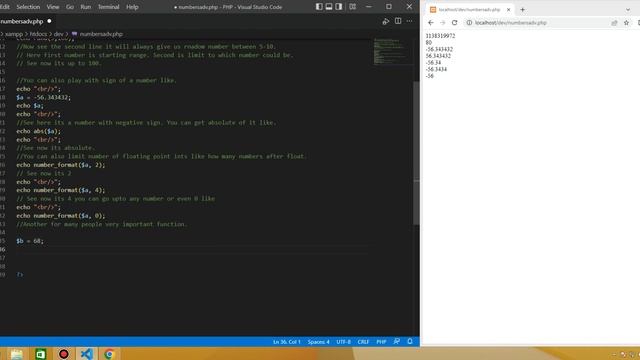Switch to Google Chrome on taskbar

coord(109,354)
